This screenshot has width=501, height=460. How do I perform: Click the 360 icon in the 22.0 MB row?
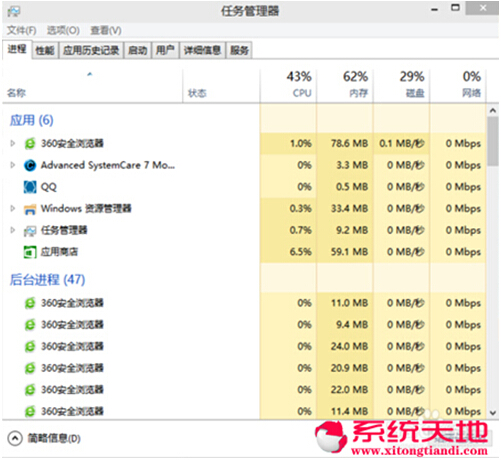tap(30, 390)
